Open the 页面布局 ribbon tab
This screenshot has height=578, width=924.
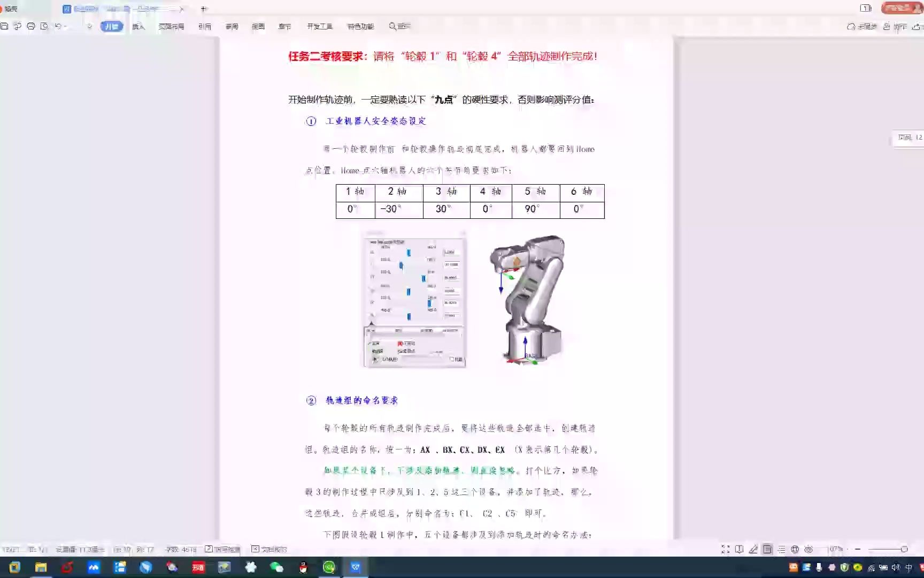(171, 26)
